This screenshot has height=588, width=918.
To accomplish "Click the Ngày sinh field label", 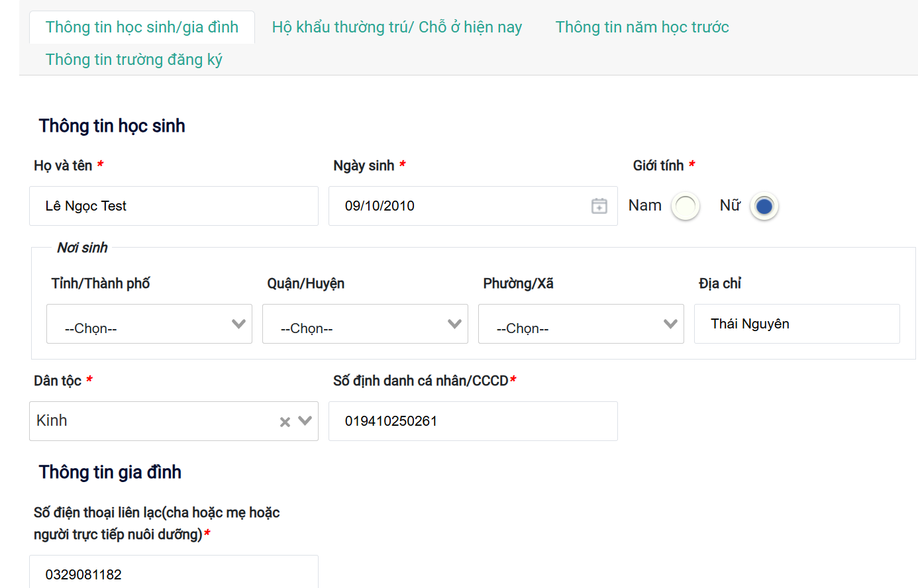I will point(364,166).
